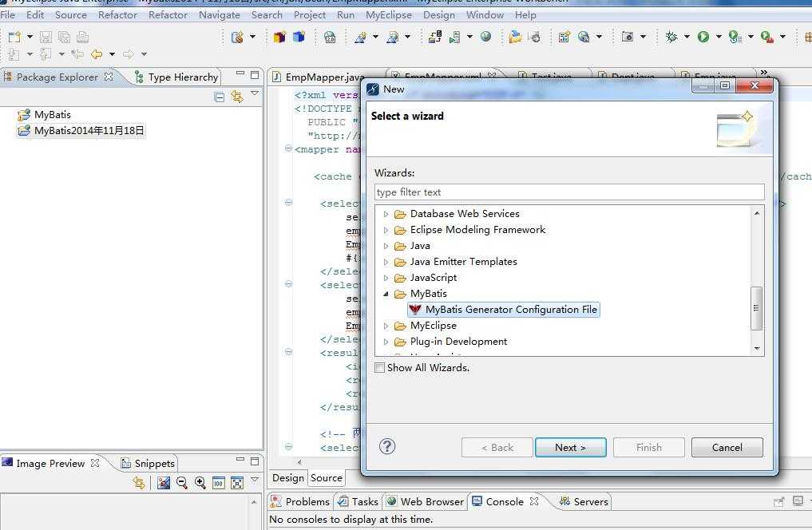Expand the Java wizard folder
The height and width of the screenshot is (530, 812).
pos(386,246)
